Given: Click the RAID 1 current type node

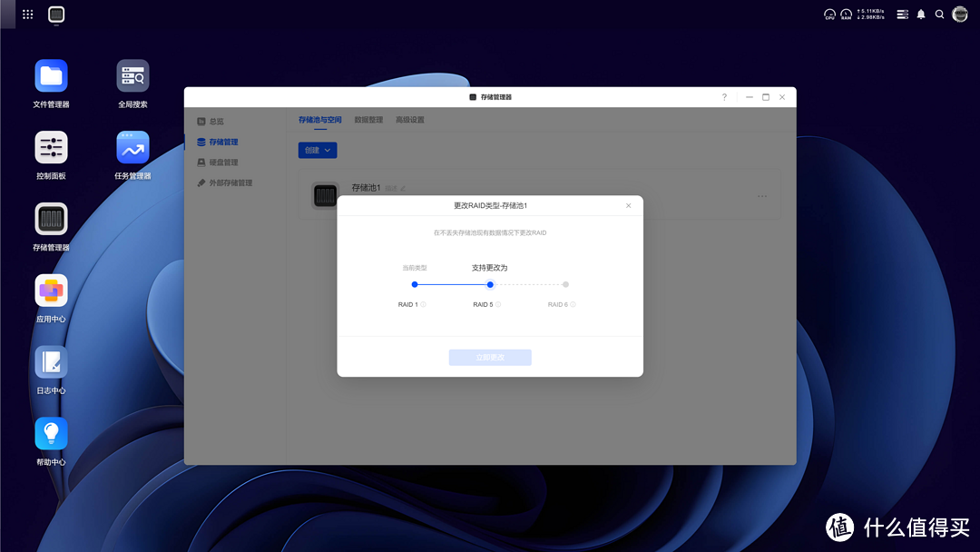Looking at the screenshot, I should point(415,285).
